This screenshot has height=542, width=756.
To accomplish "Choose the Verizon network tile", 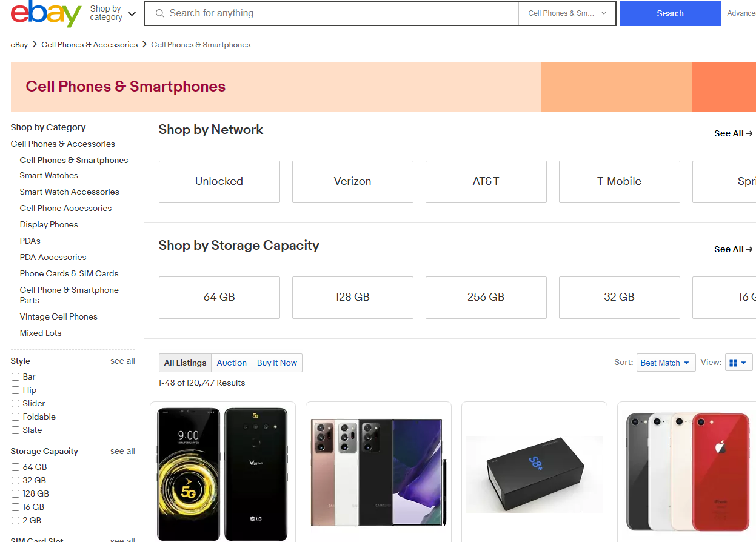I will point(352,181).
